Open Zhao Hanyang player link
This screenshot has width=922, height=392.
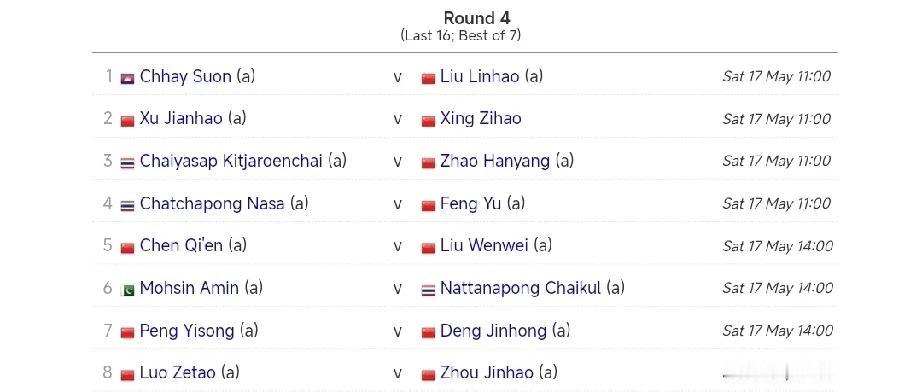pyautogui.click(x=495, y=161)
